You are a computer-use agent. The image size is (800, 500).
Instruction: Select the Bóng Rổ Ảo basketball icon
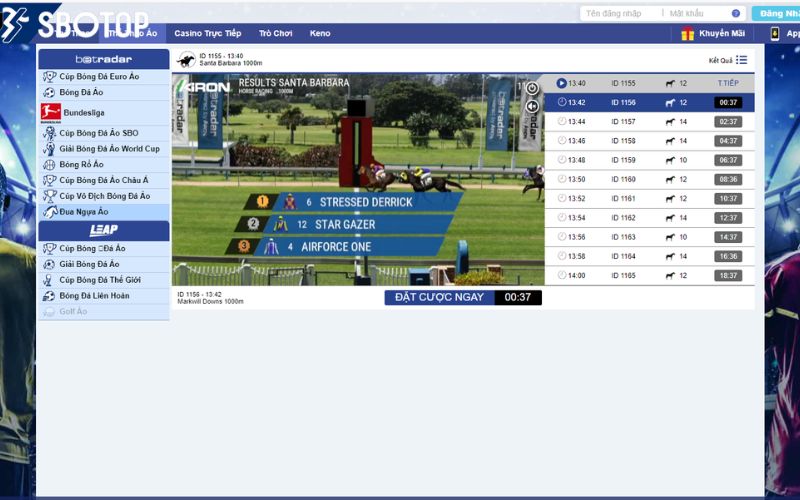(x=49, y=165)
